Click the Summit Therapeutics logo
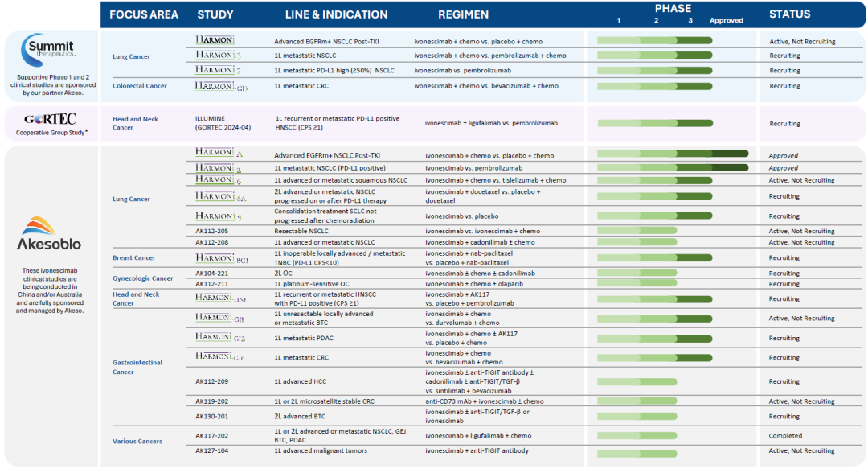The height and width of the screenshot is (469, 868). (x=48, y=51)
